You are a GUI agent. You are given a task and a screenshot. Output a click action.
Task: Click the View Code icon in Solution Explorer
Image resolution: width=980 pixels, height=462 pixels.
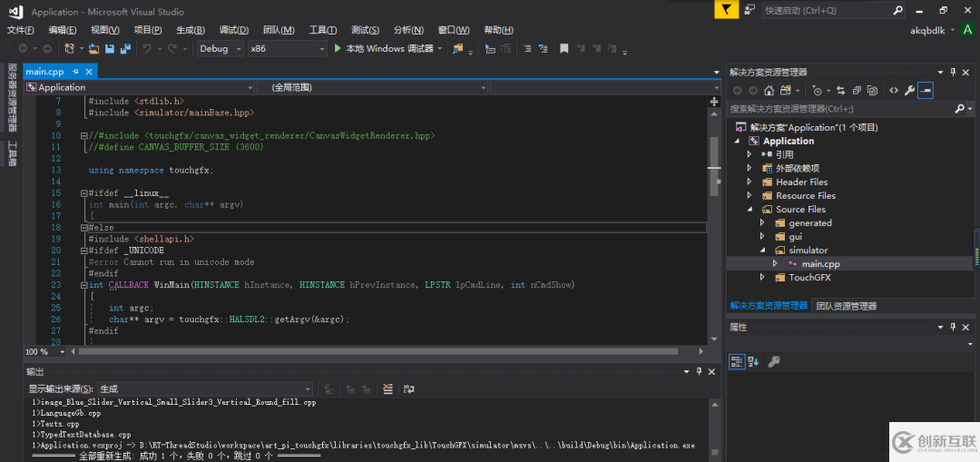pos(894,90)
